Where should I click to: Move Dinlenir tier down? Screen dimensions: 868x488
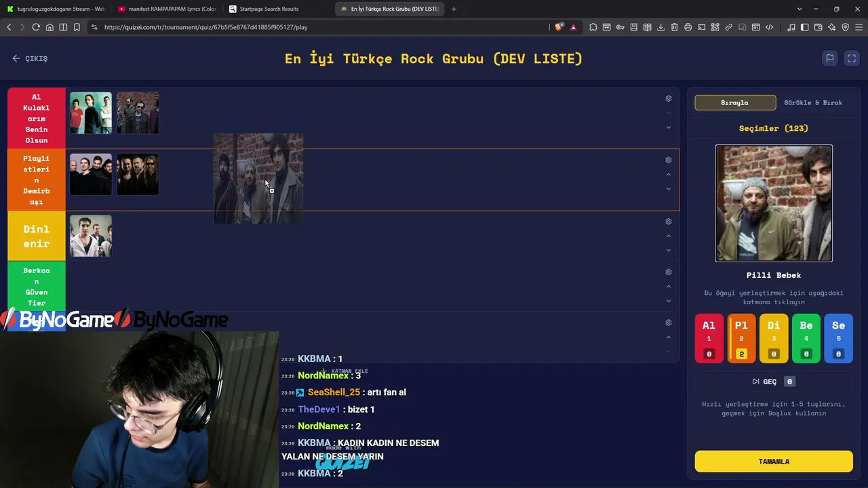point(669,251)
